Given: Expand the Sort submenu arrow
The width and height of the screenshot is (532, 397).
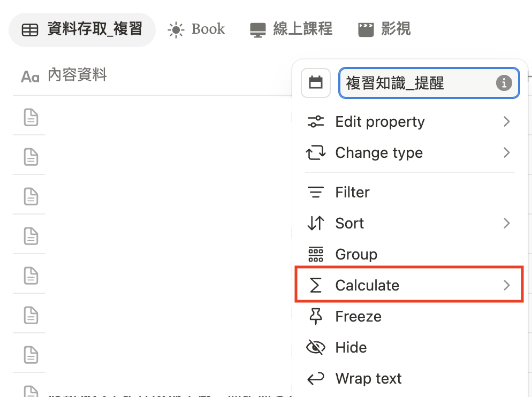Looking at the screenshot, I should (506, 223).
